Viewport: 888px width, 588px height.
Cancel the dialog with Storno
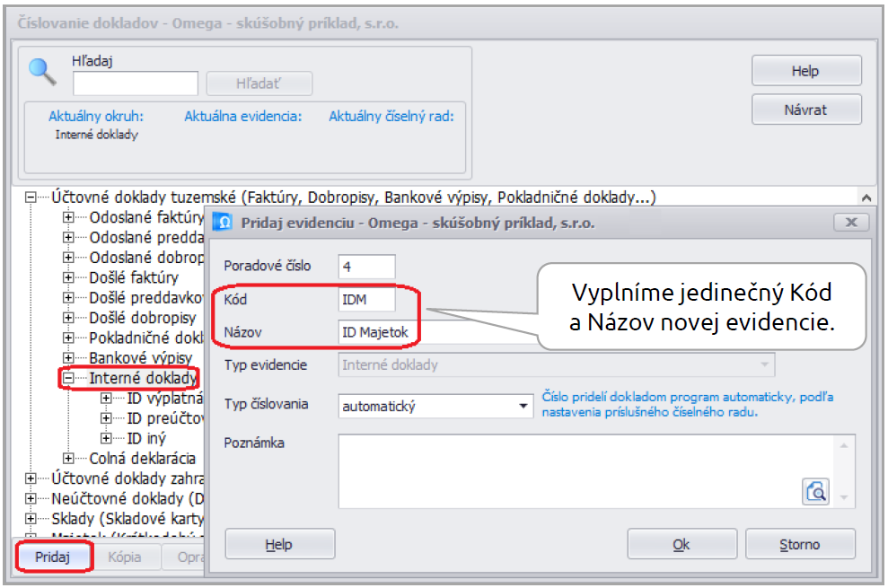(799, 544)
